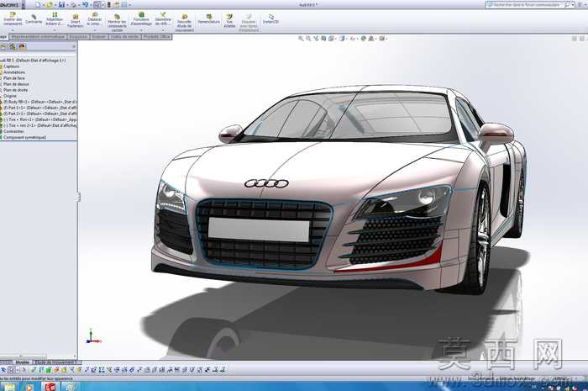This screenshot has height=391, width=588.
Task: Switch to Outils de rendu tab
Action: click(125, 37)
